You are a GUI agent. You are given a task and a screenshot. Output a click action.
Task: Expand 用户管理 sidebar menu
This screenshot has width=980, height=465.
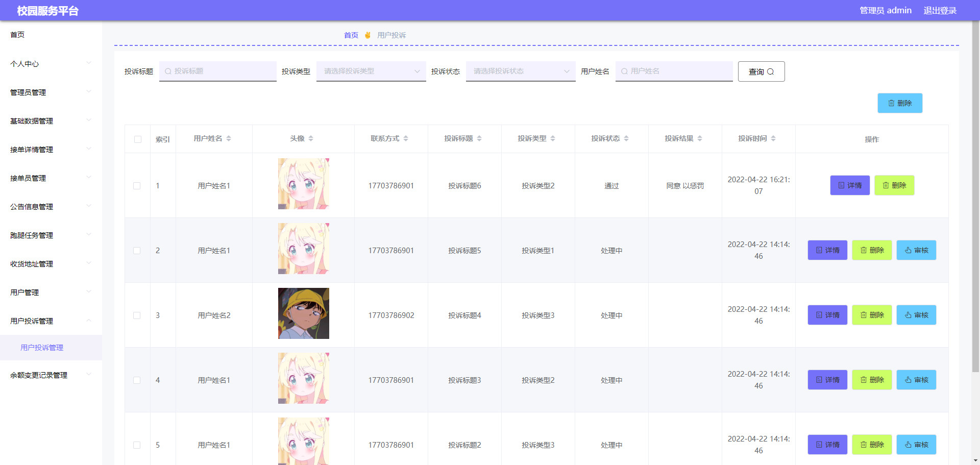(x=51, y=292)
